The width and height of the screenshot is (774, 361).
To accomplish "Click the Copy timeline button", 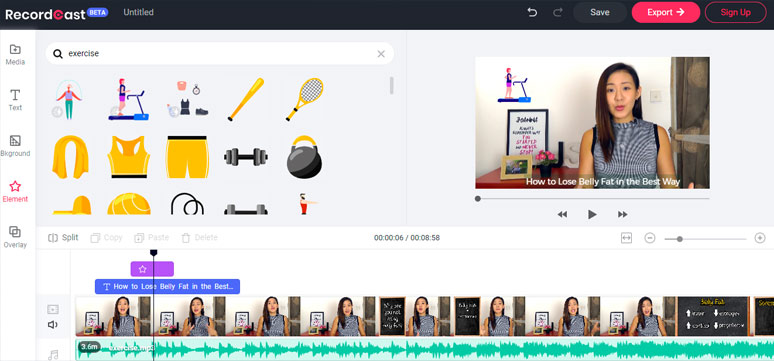I will (x=107, y=238).
